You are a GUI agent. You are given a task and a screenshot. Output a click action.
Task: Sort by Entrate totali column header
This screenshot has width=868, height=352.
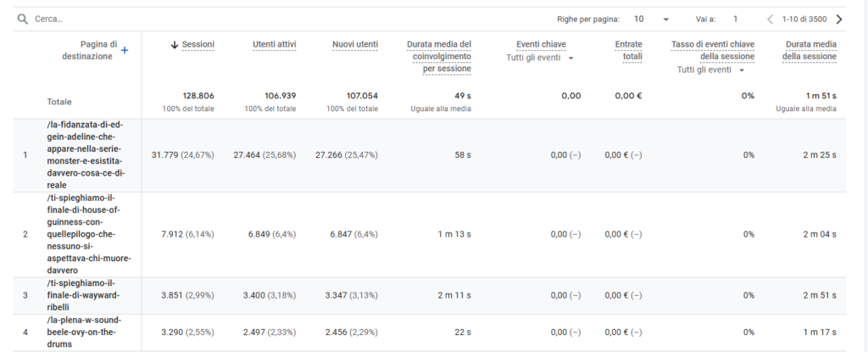[626, 50]
